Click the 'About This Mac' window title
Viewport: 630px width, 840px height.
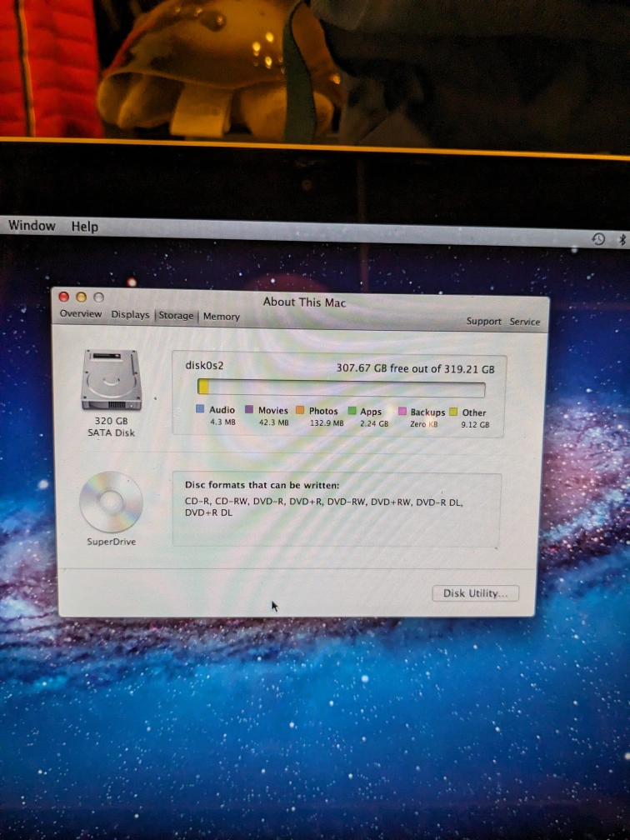pyautogui.click(x=304, y=302)
